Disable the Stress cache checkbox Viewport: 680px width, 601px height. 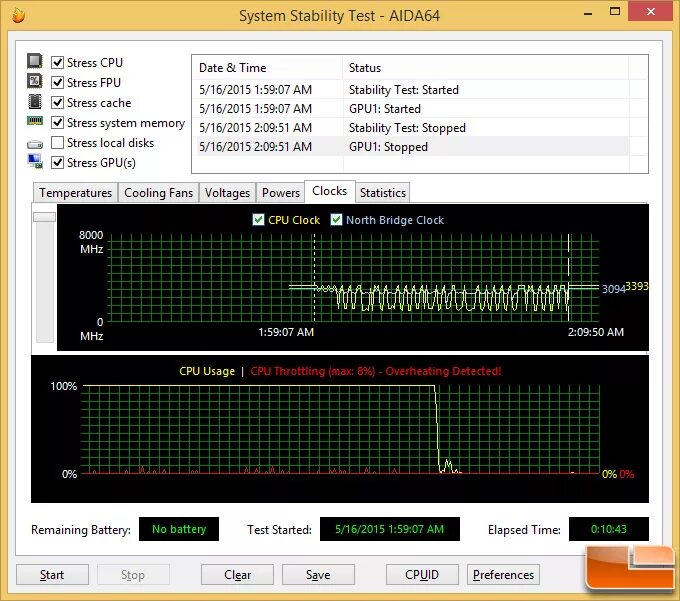pos(57,102)
